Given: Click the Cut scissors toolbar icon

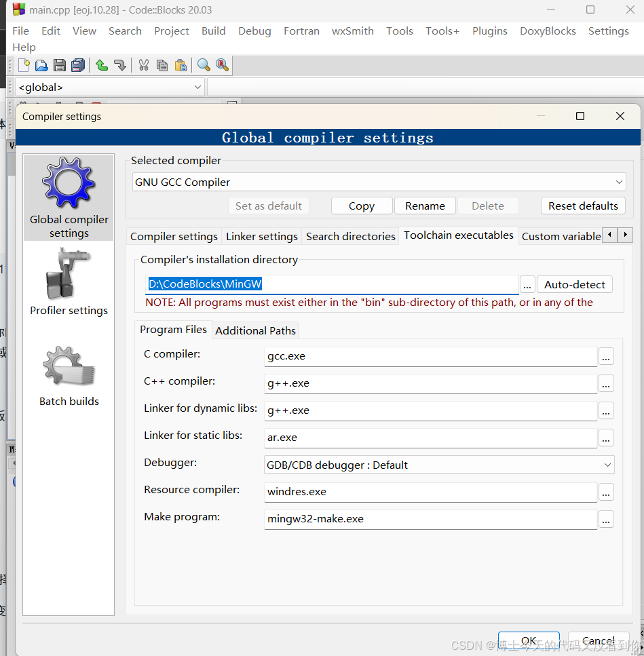Looking at the screenshot, I should click(x=144, y=65).
